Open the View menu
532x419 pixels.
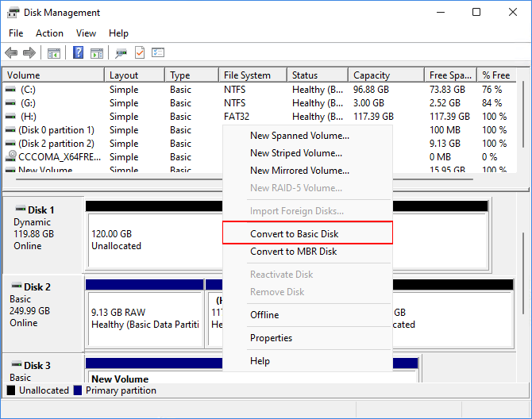pos(86,33)
